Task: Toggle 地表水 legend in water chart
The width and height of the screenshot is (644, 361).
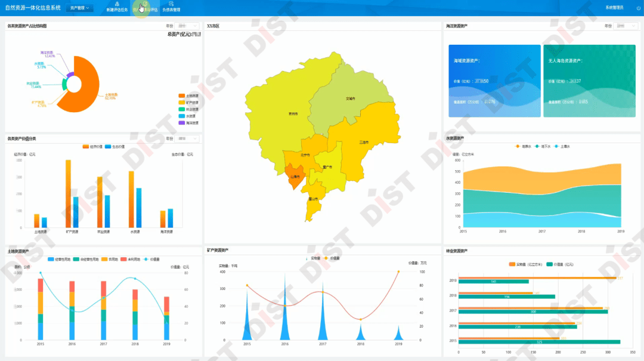Action: tap(524, 146)
